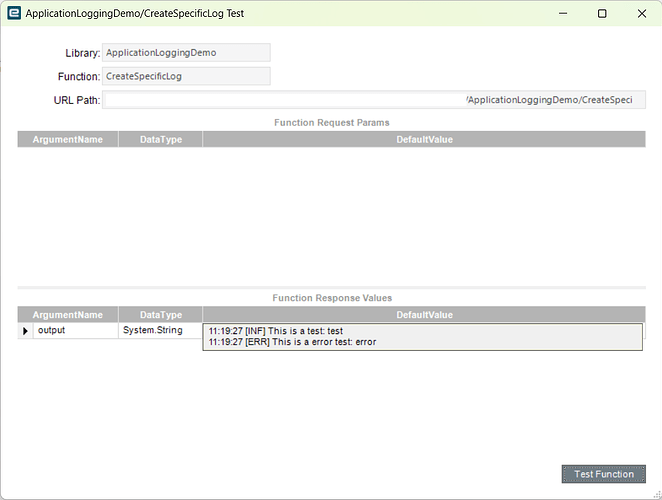Click ArgumentName header in Request Params table
The height and width of the screenshot is (500, 662).
[68, 139]
